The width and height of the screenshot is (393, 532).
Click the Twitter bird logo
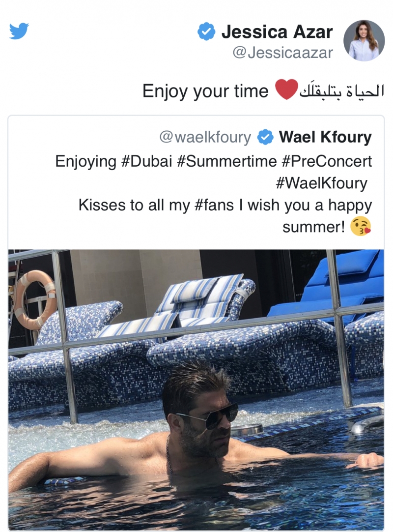19,31
